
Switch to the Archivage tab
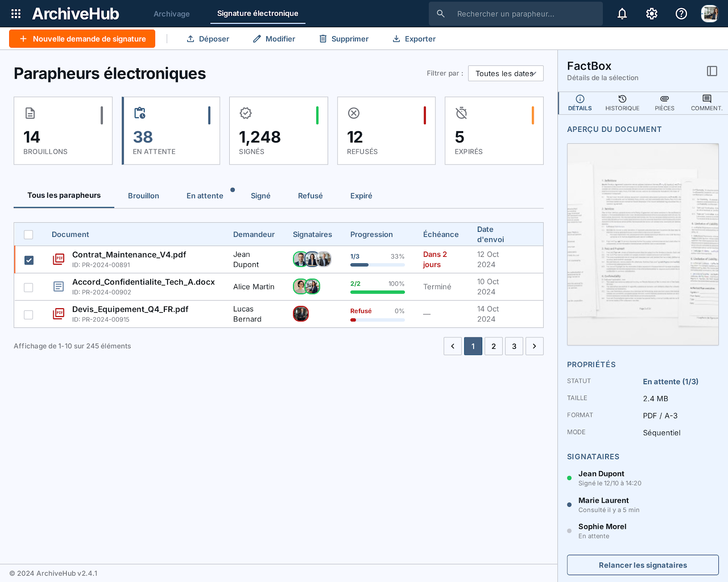[x=172, y=14]
